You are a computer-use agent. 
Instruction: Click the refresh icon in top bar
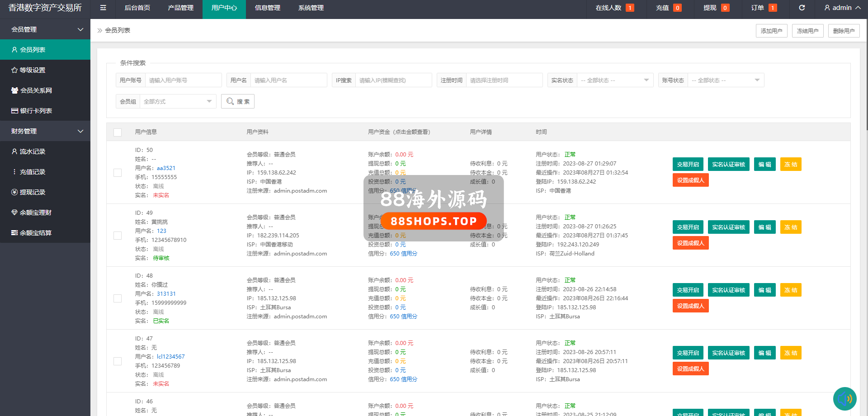pyautogui.click(x=802, y=8)
